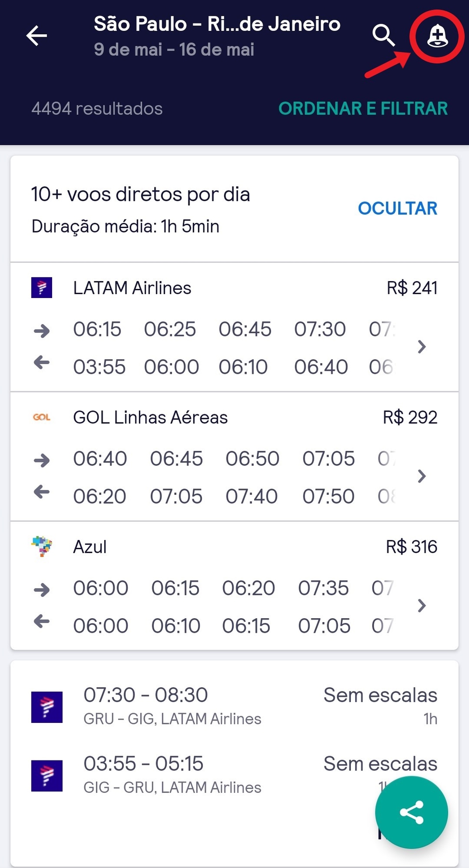
Task: Tap the GOL logo icon
Action: coord(42,417)
